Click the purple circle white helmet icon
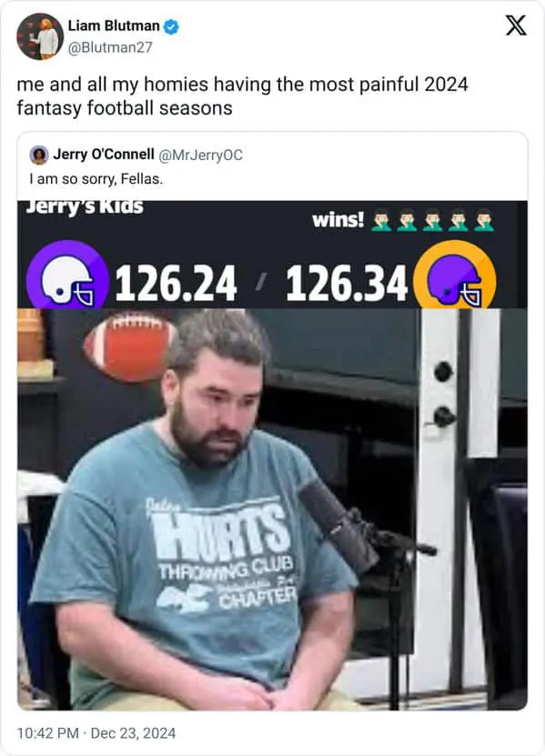 (x=67, y=276)
